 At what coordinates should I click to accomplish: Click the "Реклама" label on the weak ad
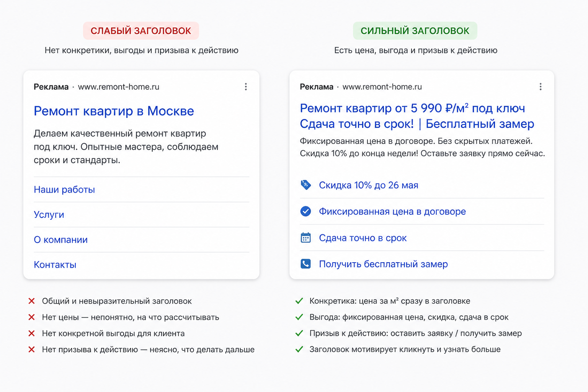coord(51,87)
